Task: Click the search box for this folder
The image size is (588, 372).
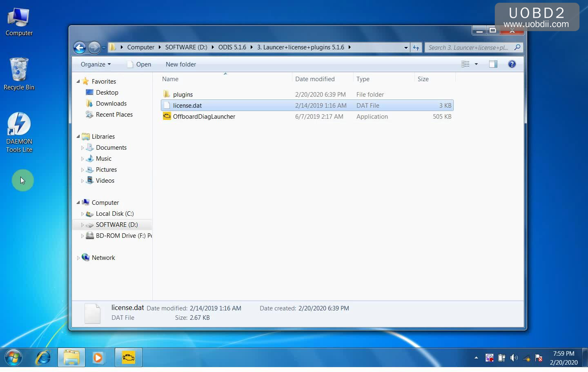Action: point(469,48)
